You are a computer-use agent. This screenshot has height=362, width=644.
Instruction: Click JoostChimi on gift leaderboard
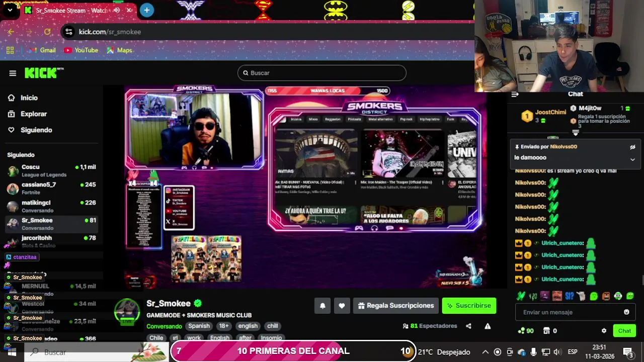550,112
